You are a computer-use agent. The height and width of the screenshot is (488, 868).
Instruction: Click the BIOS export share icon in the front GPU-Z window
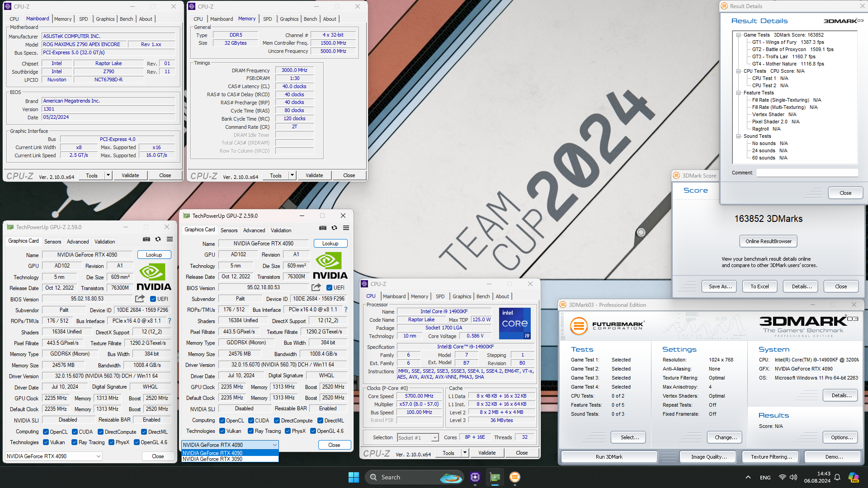coord(316,287)
